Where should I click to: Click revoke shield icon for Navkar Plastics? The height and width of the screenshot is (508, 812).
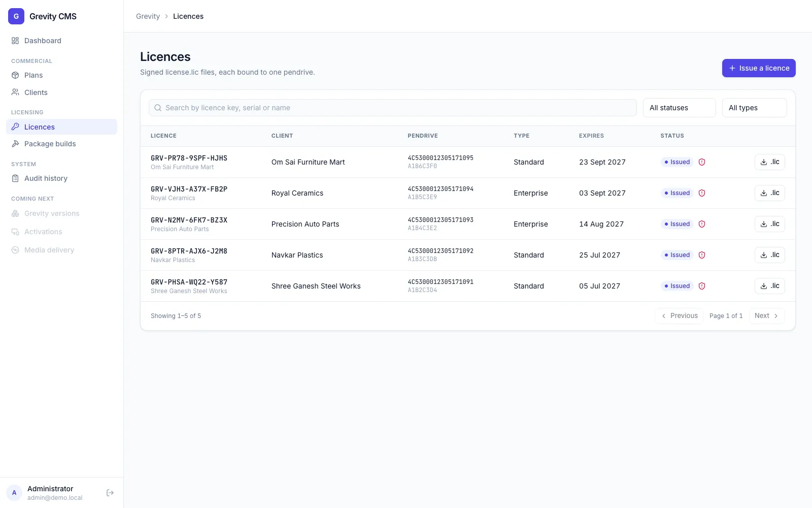coord(702,255)
